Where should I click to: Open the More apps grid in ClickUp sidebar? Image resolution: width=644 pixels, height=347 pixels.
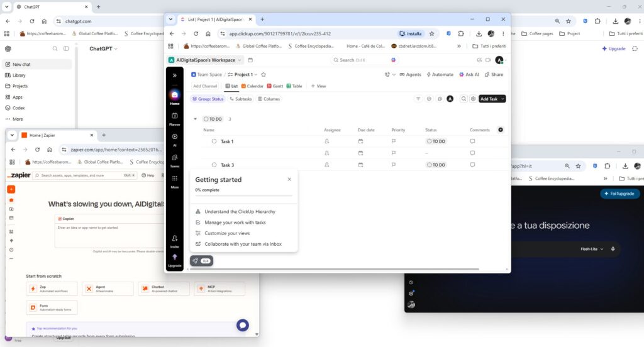tap(175, 181)
